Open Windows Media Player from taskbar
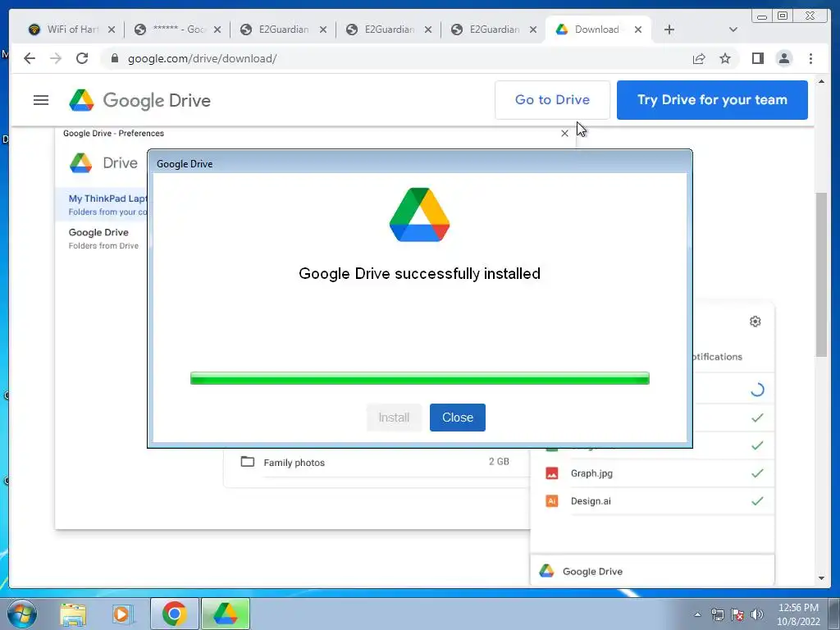 pos(123,614)
